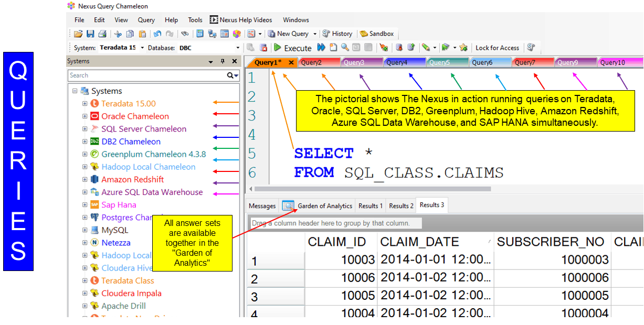Toggle the pin on the Systems panel
This screenshot has height=325, width=644.
pos(222,61)
